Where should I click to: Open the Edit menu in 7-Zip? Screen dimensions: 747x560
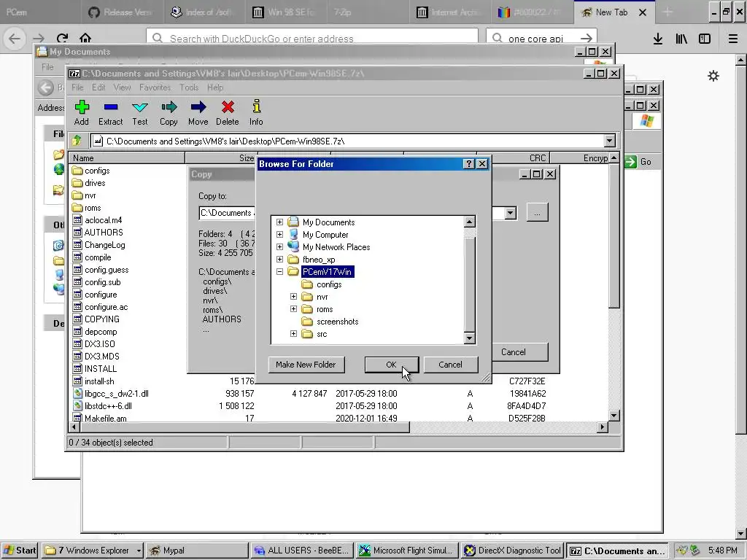[98, 87]
